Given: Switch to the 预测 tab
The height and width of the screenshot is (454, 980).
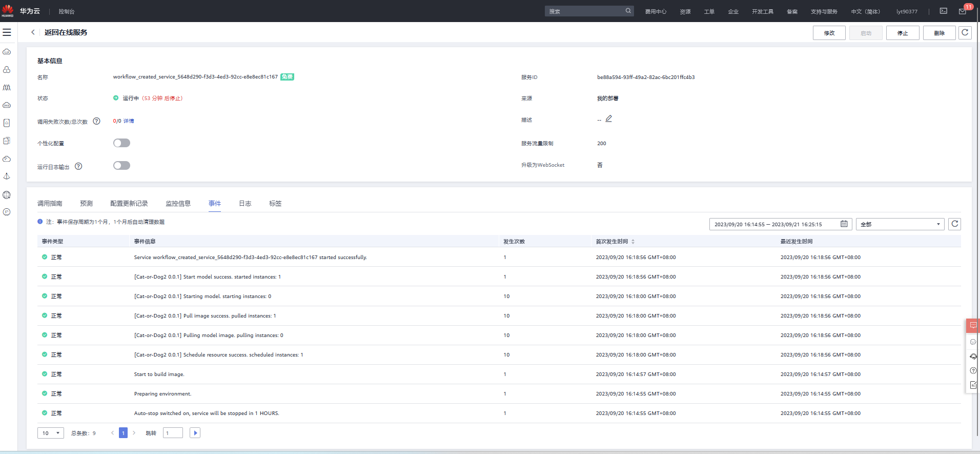Looking at the screenshot, I should tap(86, 204).
